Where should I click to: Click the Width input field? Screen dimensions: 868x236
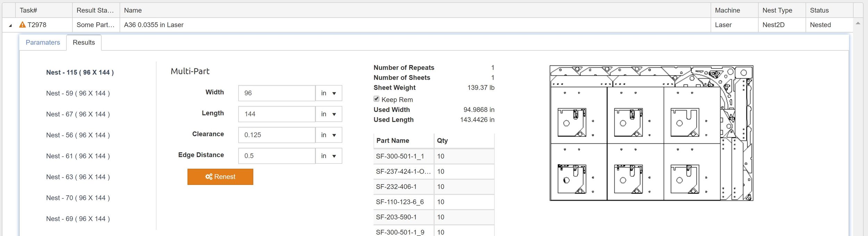277,93
